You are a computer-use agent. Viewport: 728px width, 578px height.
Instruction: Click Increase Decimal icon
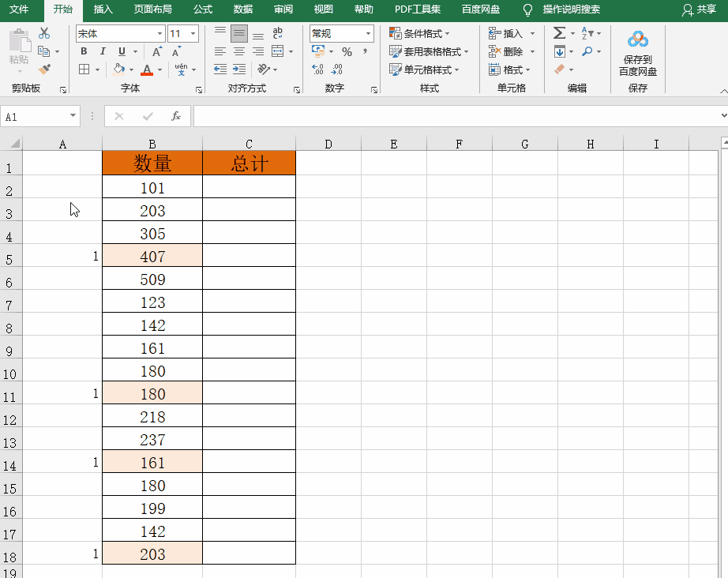click(317, 69)
